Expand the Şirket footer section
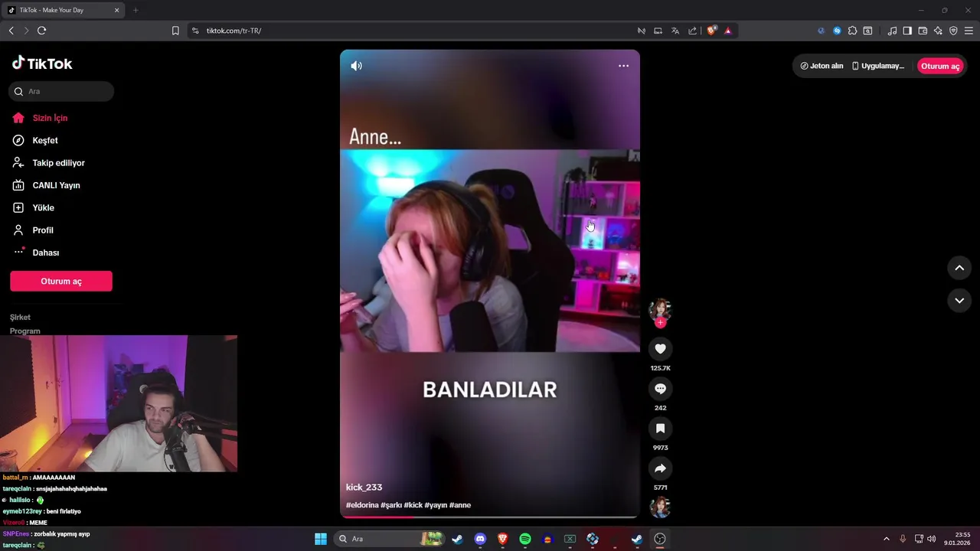Image resolution: width=980 pixels, height=551 pixels. tap(20, 317)
